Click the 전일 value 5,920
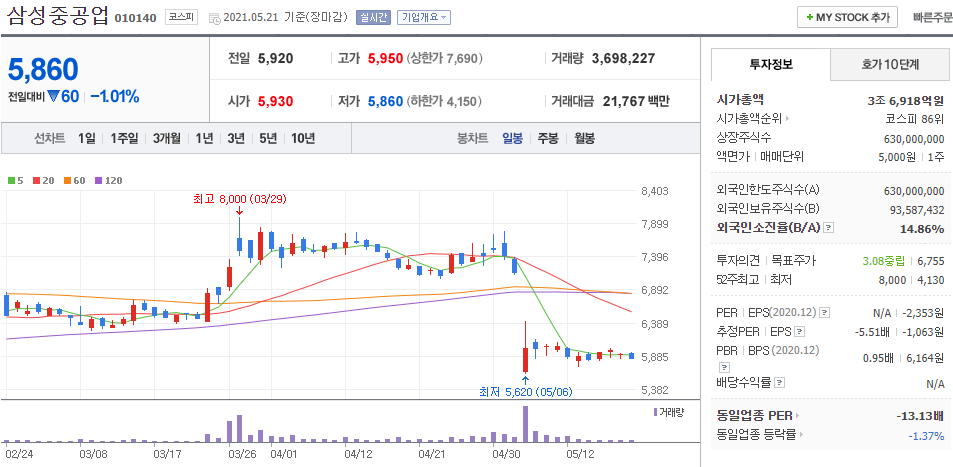953x467 pixels. click(276, 59)
